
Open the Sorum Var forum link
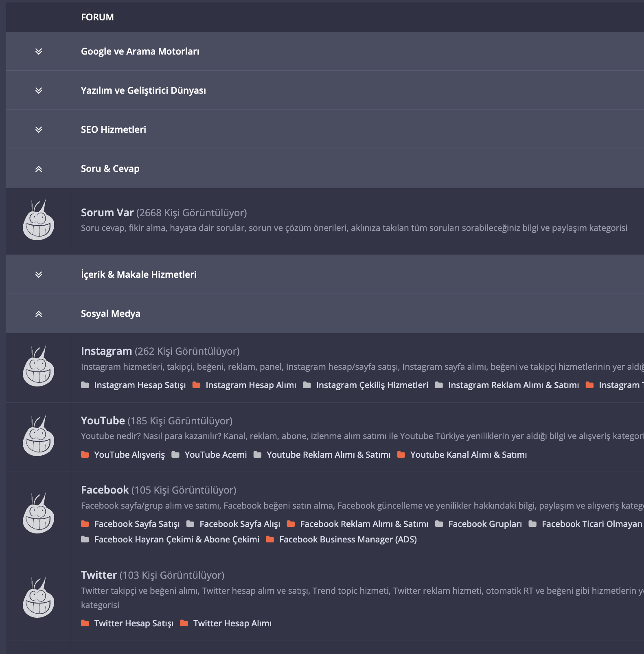tap(107, 213)
